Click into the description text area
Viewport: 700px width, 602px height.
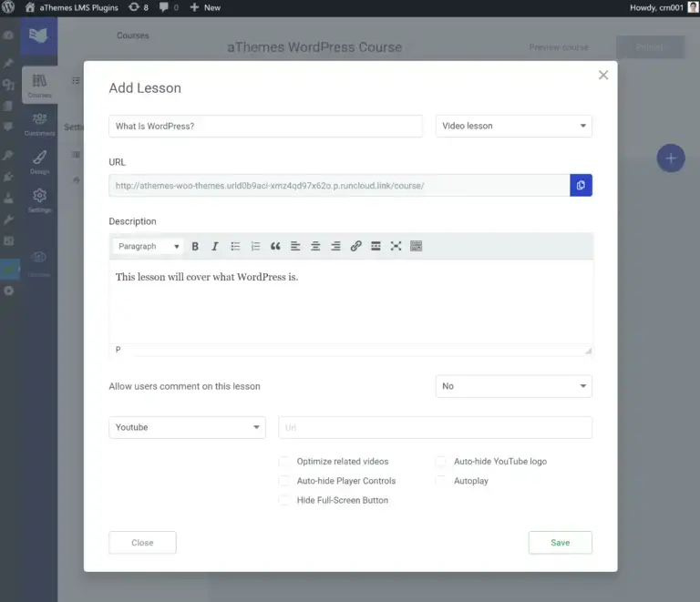(x=351, y=301)
